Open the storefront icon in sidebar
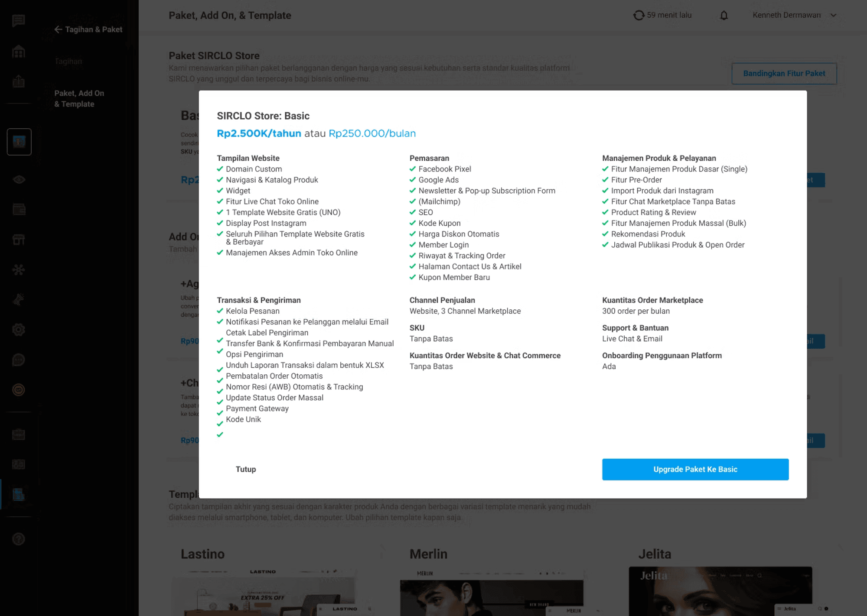 [x=19, y=240]
